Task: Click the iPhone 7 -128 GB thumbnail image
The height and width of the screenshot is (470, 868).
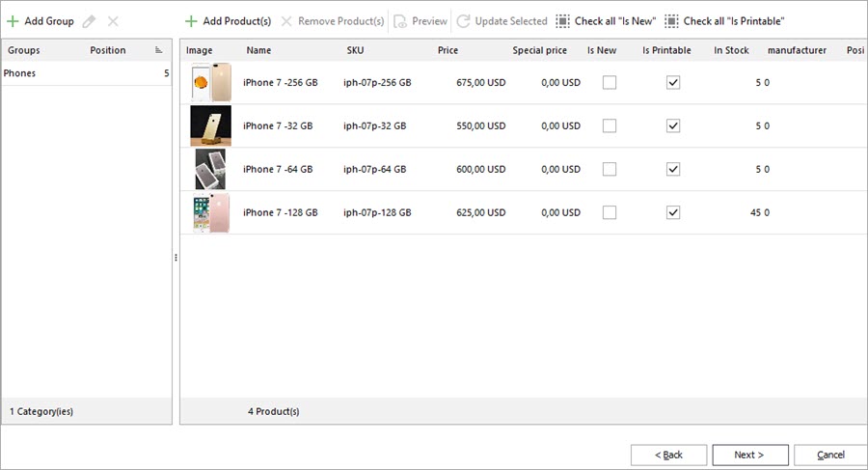Action: tap(211, 212)
